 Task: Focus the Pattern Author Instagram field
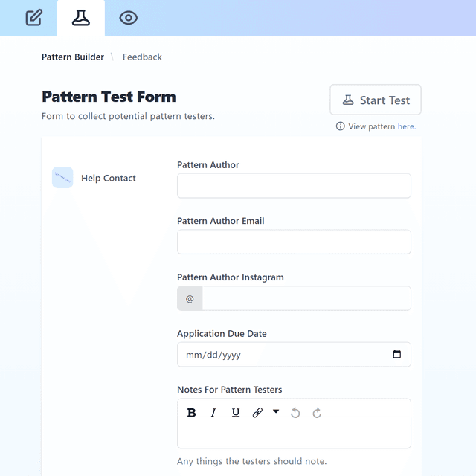pyautogui.click(x=306, y=298)
